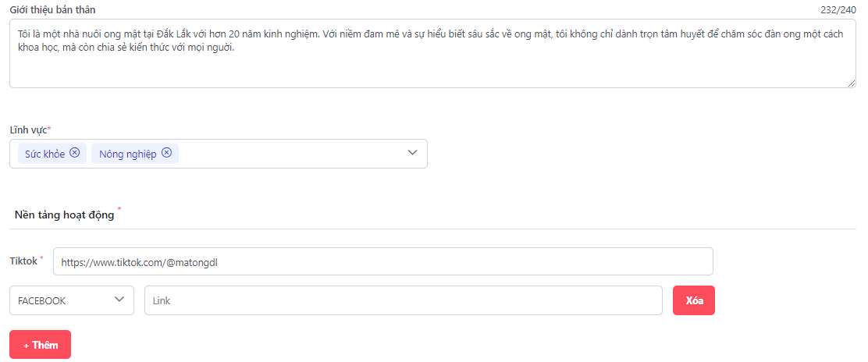Image resolution: width=868 pixels, height=362 pixels.
Task: Click the red asterisk beside Nền tảng hoạt động
Action: click(x=119, y=210)
